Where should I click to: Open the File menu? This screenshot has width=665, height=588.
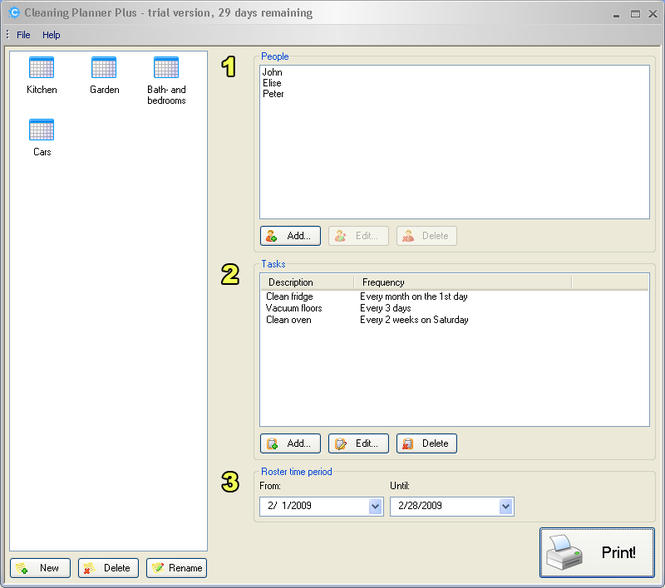23,35
